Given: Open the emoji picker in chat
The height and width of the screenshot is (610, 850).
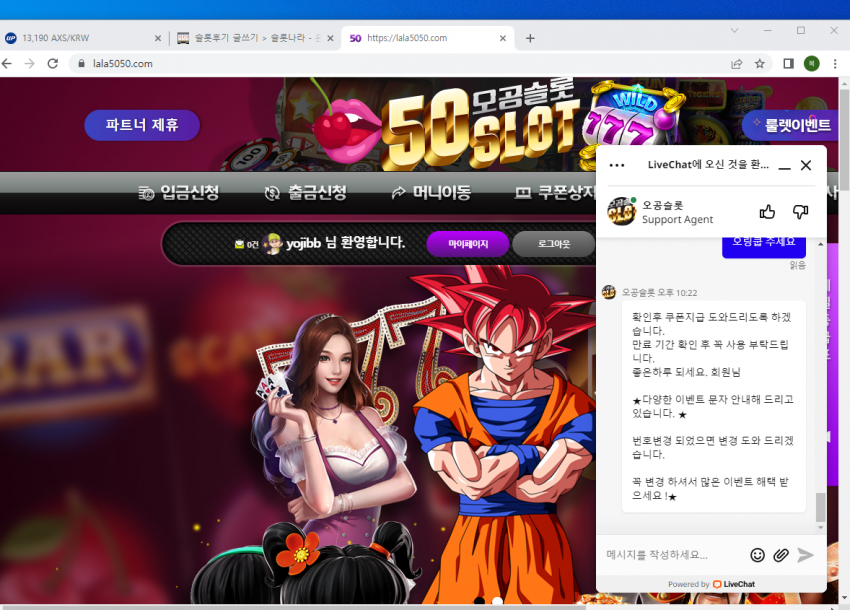Looking at the screenshot, I should tap(757, 555).
